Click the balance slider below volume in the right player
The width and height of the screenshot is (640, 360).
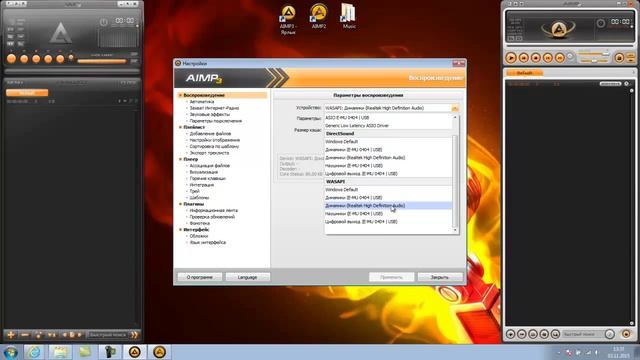(x=593, y=61)
